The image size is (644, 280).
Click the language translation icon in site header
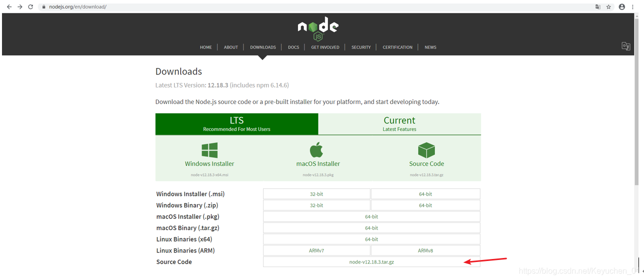[x=626, y=46]
